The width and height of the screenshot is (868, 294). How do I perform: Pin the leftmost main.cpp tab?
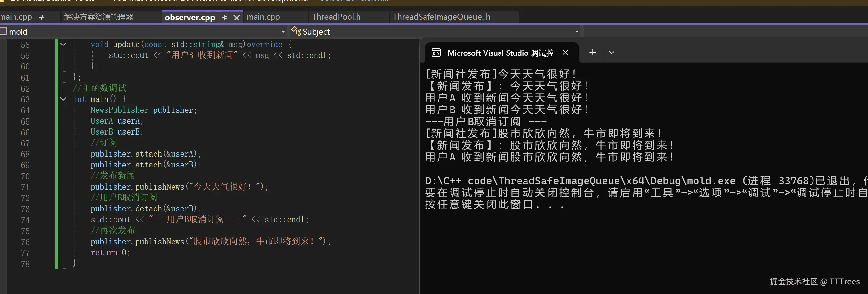(41, 17)
